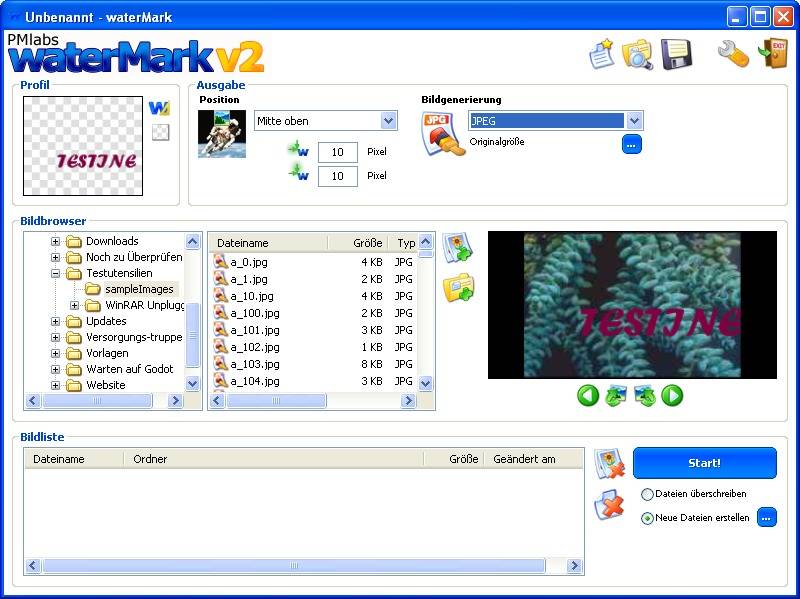The image size is (800, 599).
Task: Expand the Updates folder node
Action: 55,321
